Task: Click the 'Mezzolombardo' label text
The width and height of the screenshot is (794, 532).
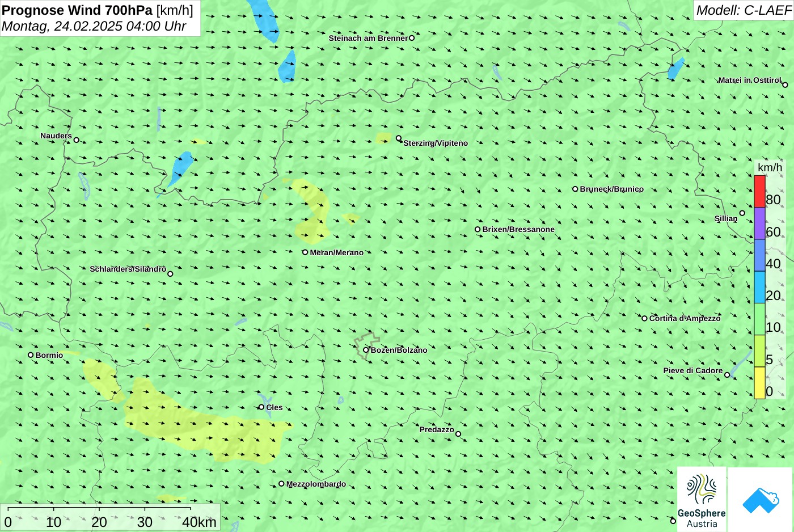Action: point(316,484)
